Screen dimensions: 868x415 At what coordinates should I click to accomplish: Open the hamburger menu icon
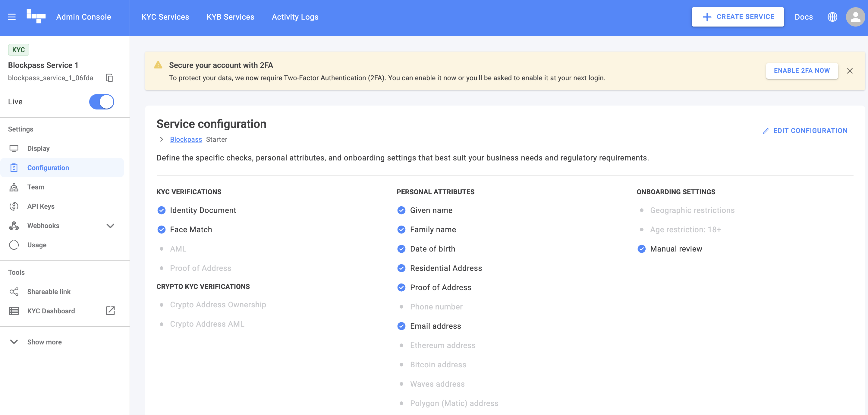12,17
